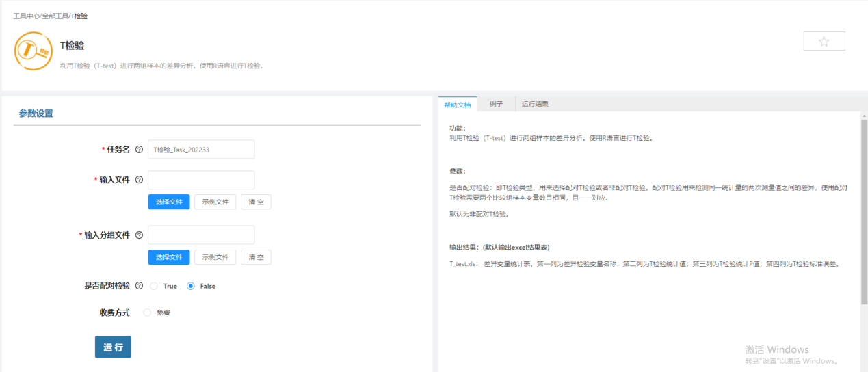868x372 pixels.
Task: Click 清空 button under 输入文件
Action: (256, 202)
